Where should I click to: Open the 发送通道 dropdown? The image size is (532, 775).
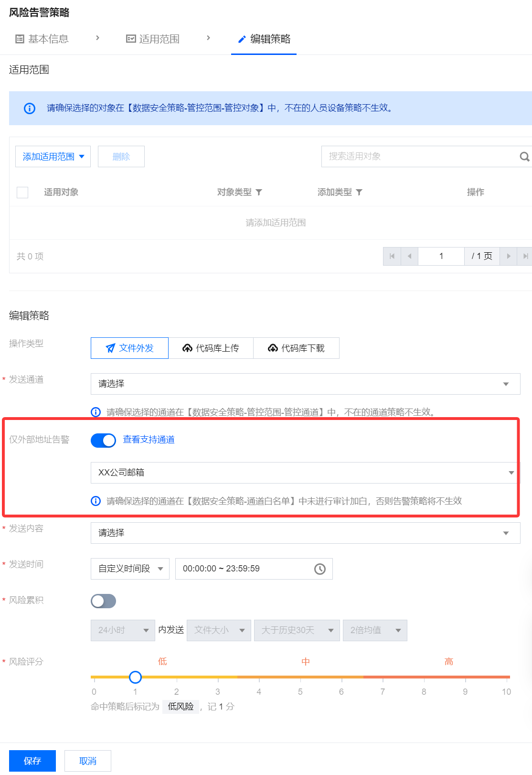click(306, 384)
